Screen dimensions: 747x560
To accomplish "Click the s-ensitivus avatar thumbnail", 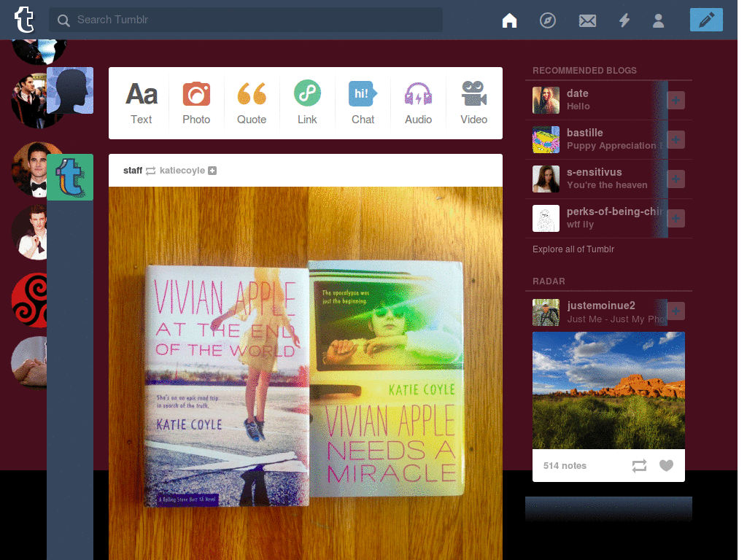I will coord(546,179).
